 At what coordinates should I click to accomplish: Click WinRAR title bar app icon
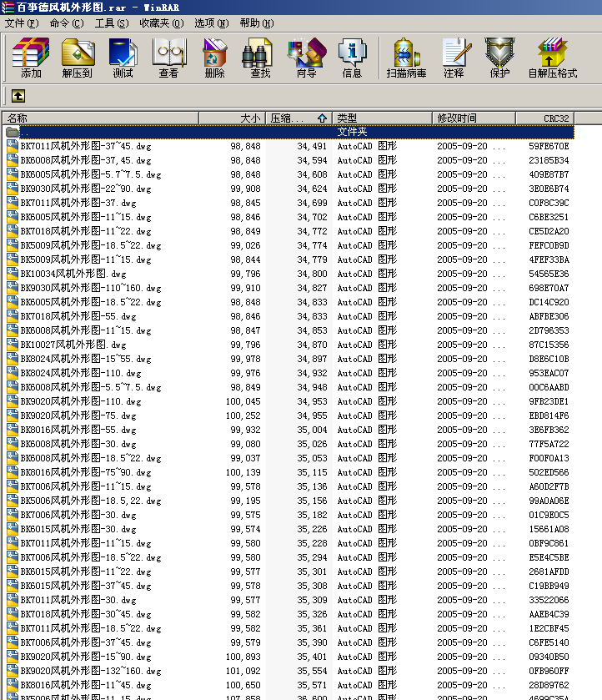click(x=8, y=8)
